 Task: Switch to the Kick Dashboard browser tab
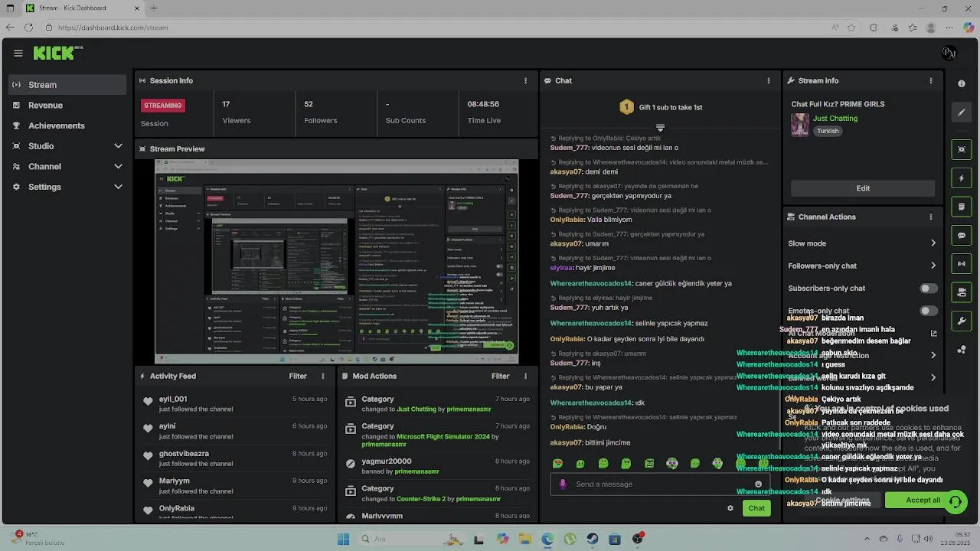pyautogui.click(x=82, y=8)
